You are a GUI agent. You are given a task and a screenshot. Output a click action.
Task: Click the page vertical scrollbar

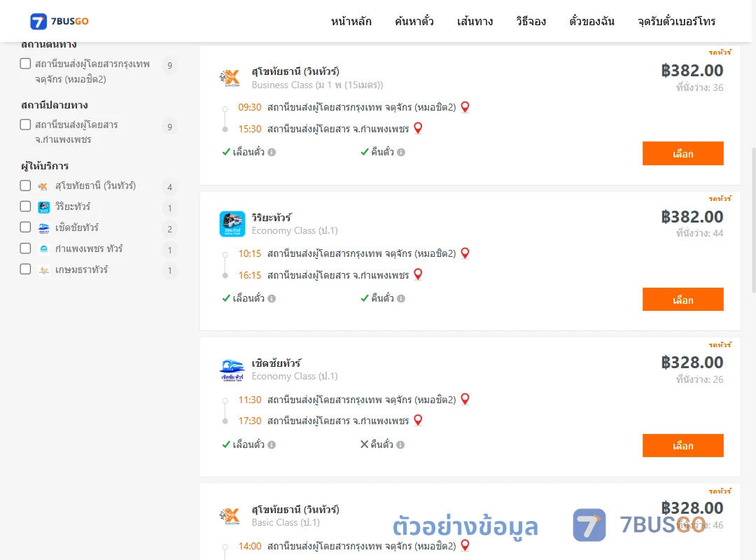click(754, 220)
